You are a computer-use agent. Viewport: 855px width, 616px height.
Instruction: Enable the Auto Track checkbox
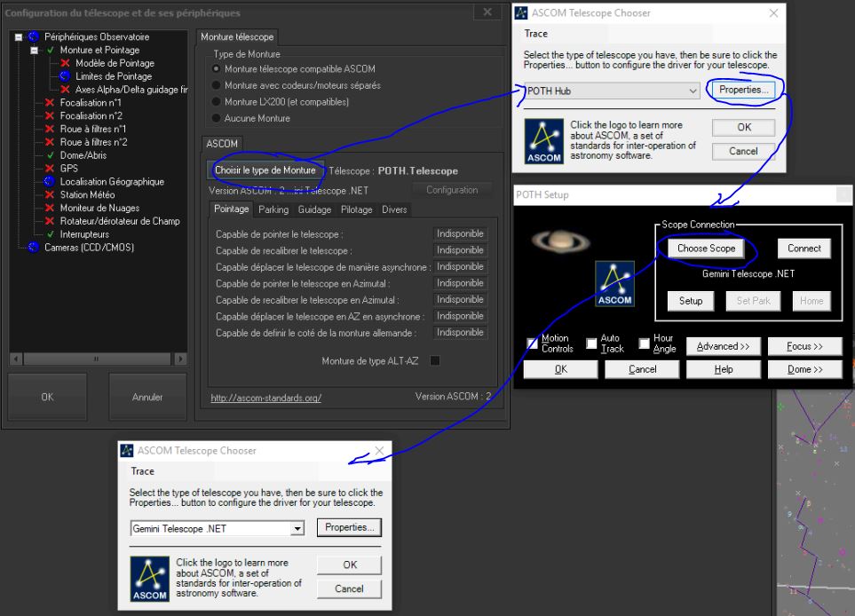pyautogui.click(x=591, y=344)
